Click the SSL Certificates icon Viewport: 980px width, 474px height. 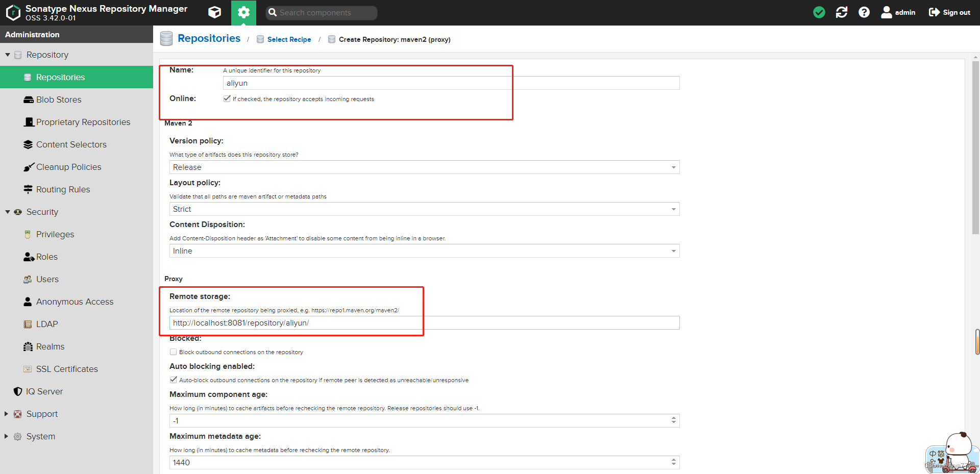(x=28, y=369)
